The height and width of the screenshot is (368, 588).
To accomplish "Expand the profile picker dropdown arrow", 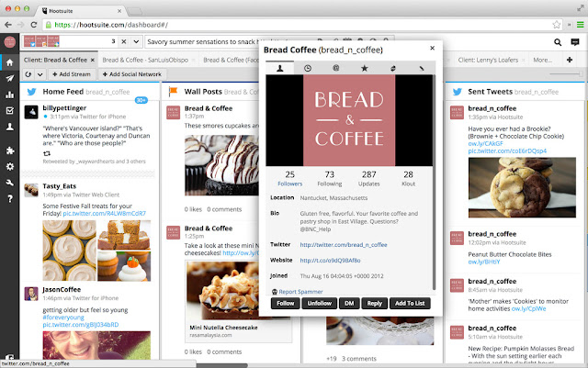I will click(136, 41).
